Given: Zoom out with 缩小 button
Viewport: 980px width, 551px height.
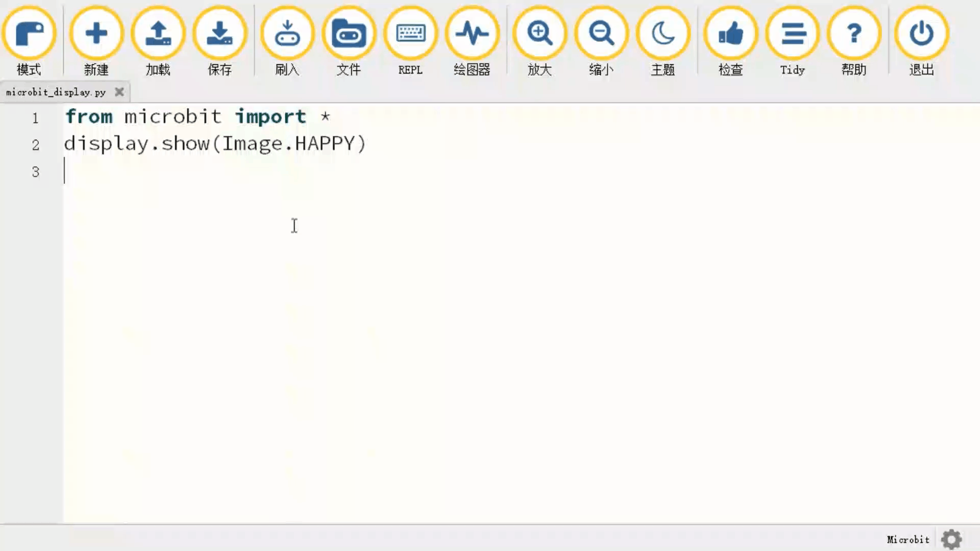Looking at the screenshot, I should coord(601,41).
